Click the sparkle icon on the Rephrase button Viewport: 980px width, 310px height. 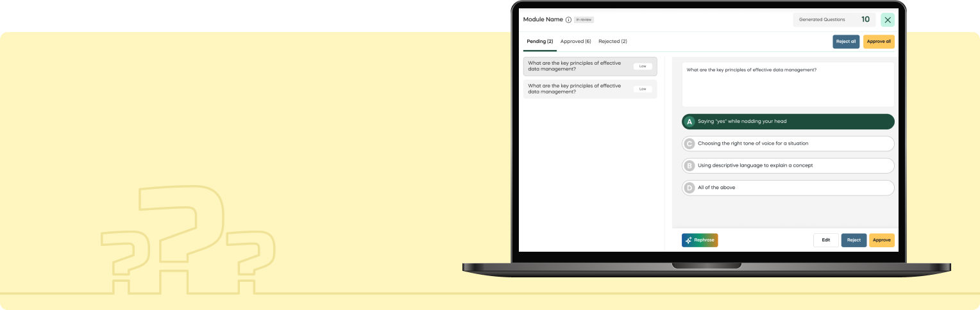point(688,240)
